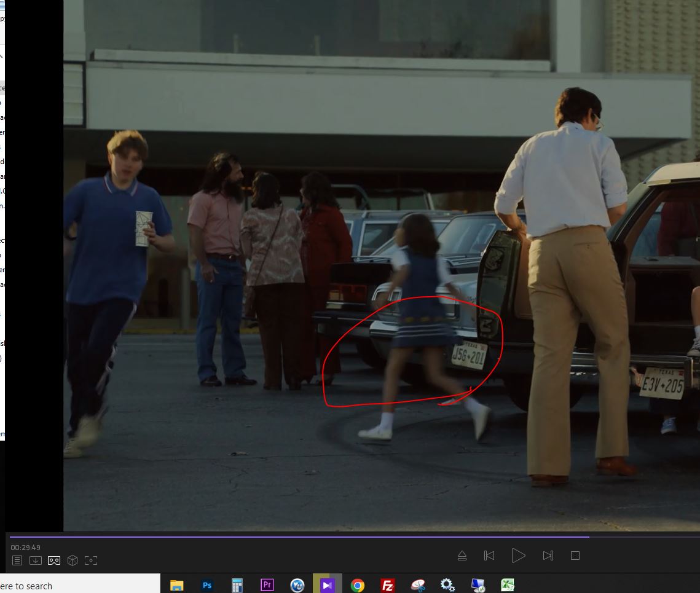Open Google Chrome from the taskbar
Screen dimensions: 700x593
tap(358, 585)
